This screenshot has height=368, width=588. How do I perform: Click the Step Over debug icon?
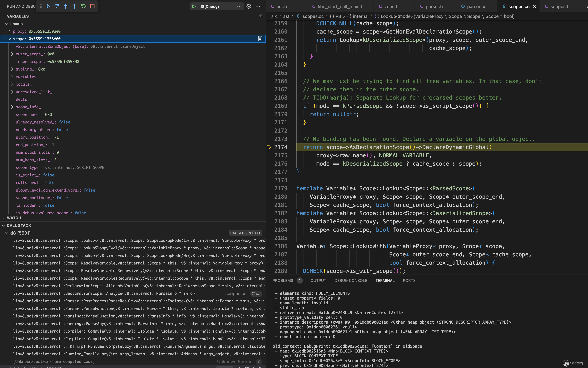pos(57,6)
